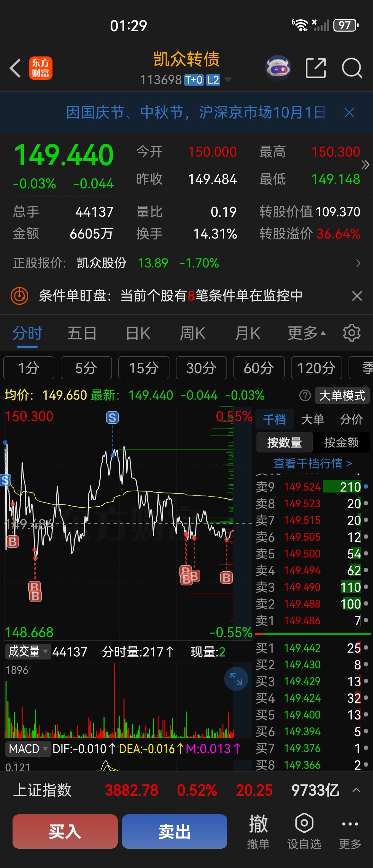Image resolution: width=373 pixels, height=868 pixels.
Task: Open 凯众股份 underlying stock row chevron
Action: 358,263
